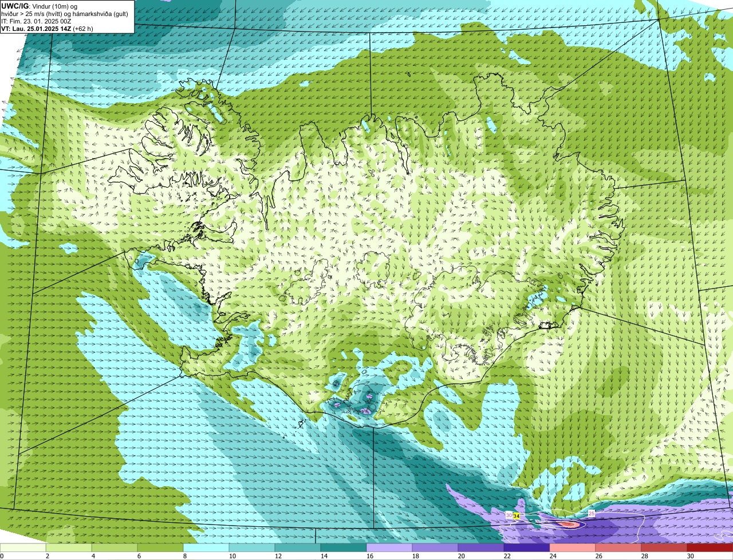Click the scale number 2
This screenshot has width=733, height=560.
point(48,556)
